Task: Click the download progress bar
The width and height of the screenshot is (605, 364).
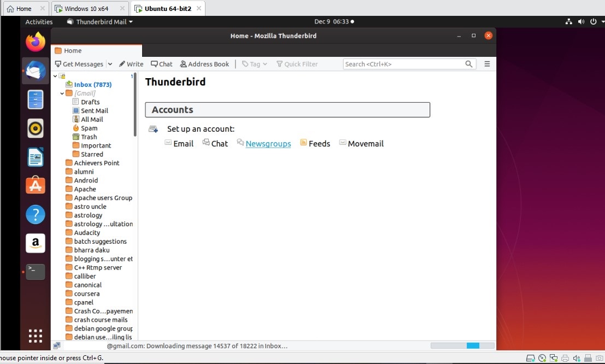Action: tap(462, 346)
